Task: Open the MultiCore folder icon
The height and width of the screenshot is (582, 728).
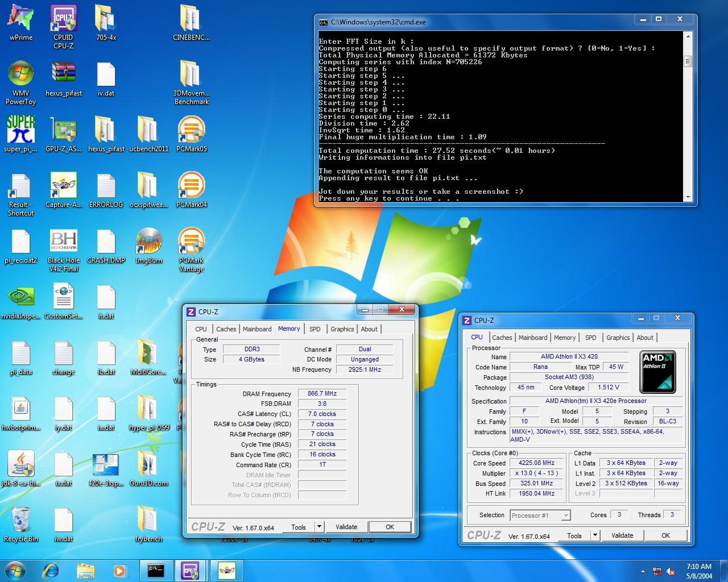Action: click(148, 357)
